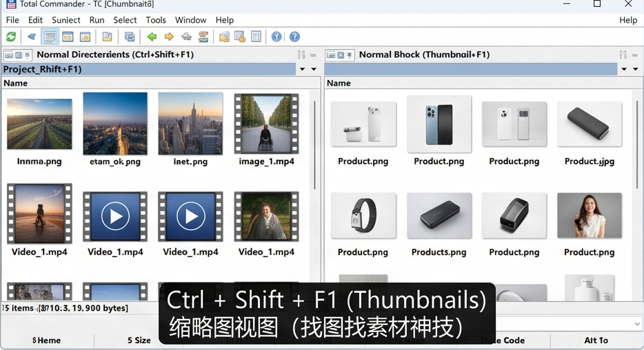644x350 pixels.
Task: Click the yellow folder toolbar icon
Action: [224, 37]
